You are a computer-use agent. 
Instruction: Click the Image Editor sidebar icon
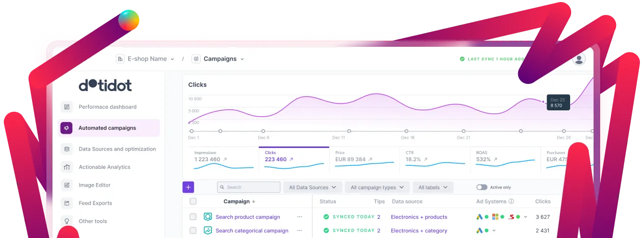coord(66,185)
